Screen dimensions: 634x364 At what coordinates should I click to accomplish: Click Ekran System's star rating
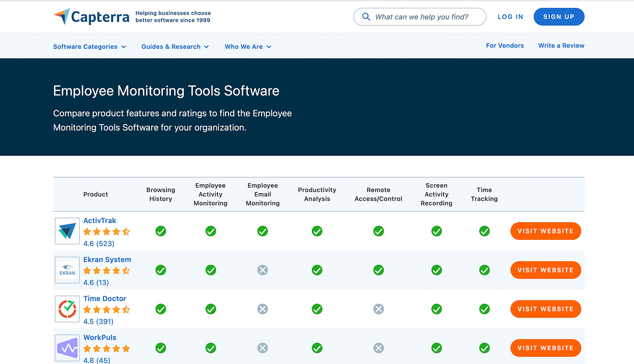(107, 270)
